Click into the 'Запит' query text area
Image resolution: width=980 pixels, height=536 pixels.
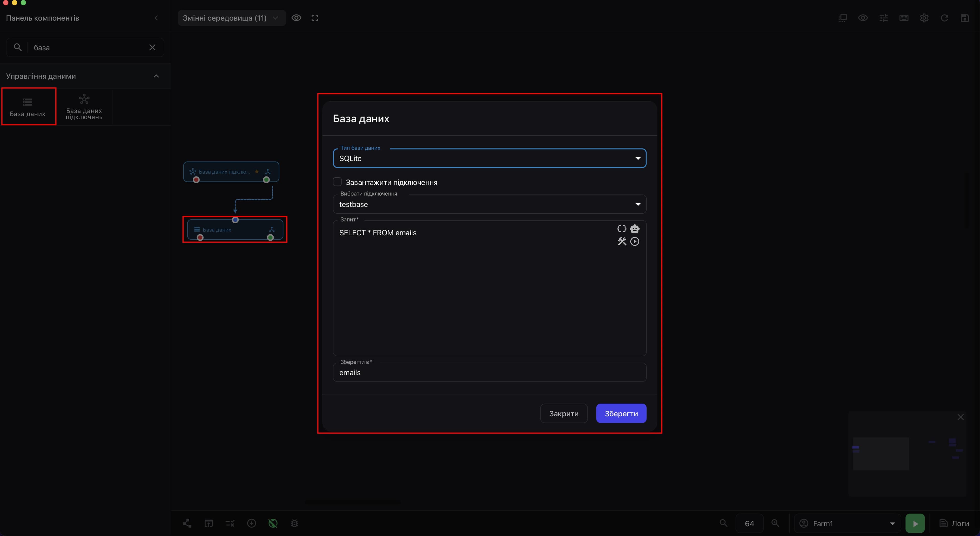489,288
